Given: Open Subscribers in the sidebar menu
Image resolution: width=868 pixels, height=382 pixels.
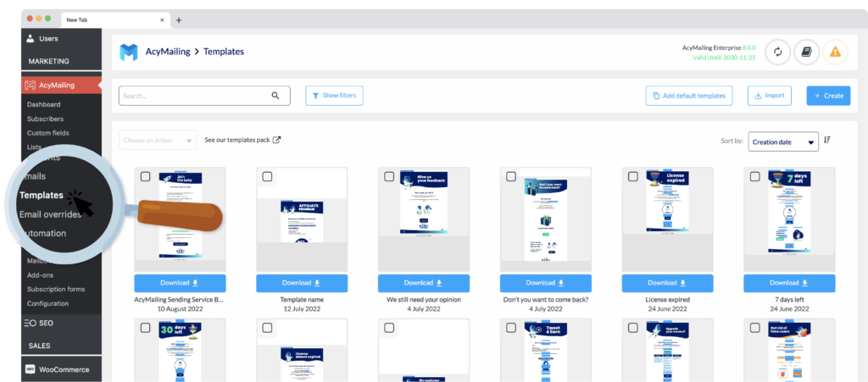Looking at the screenshot, I should [x=46, y=119].
